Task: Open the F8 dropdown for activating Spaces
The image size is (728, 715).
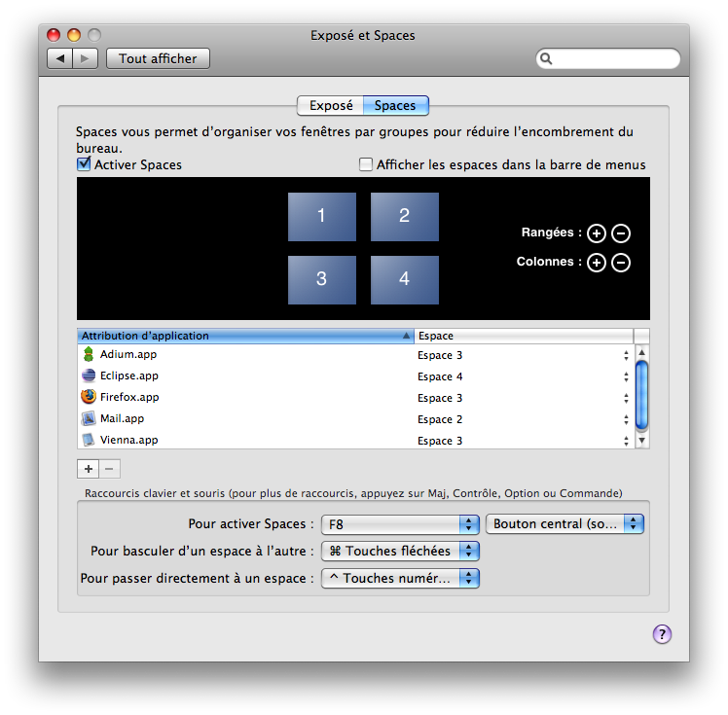Action: pyautogui.click(x=400, y=524)
